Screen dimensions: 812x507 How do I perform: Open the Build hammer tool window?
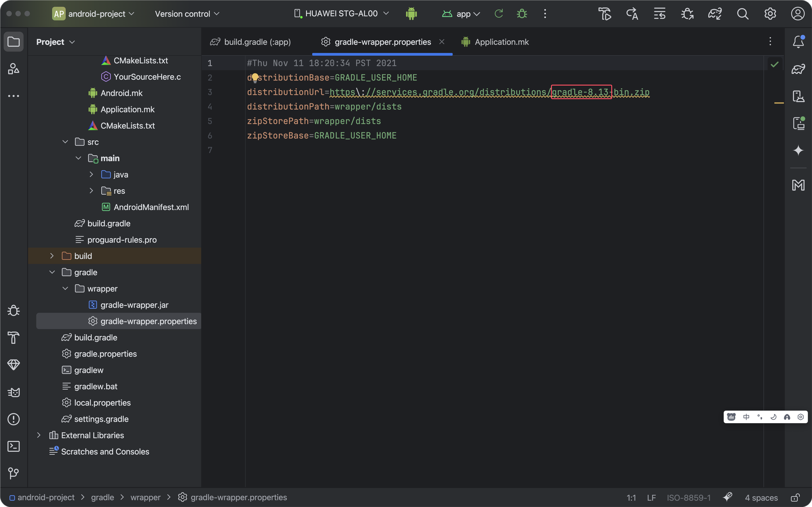click(x=13, y=338)
